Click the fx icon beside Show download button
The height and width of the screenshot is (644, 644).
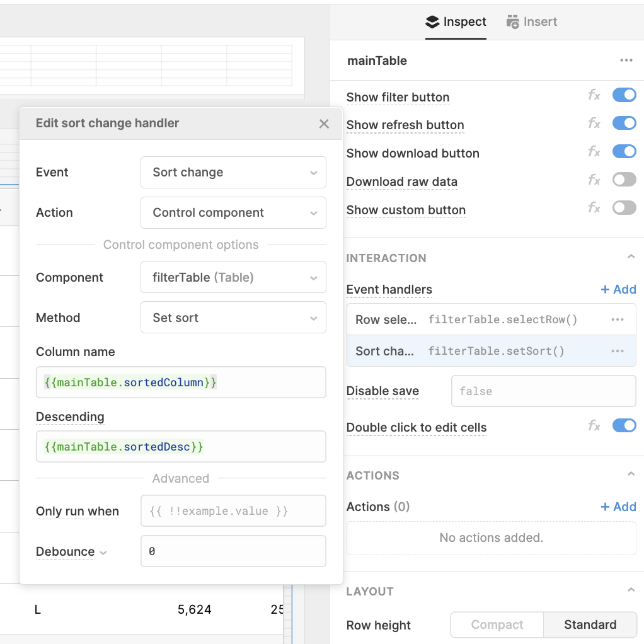click(x=594, y=151)
